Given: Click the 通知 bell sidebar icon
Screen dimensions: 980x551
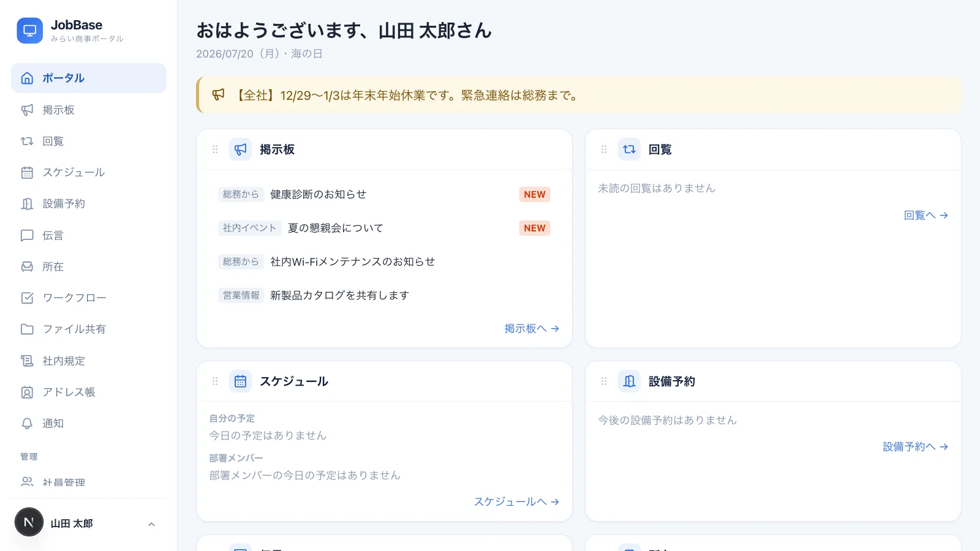Looking at the screenshot, I should (x=27, y=424).
